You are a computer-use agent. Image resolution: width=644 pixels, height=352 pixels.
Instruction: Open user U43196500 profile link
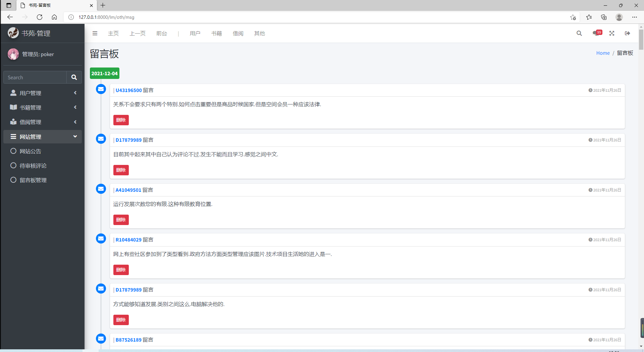coord(128,90)
